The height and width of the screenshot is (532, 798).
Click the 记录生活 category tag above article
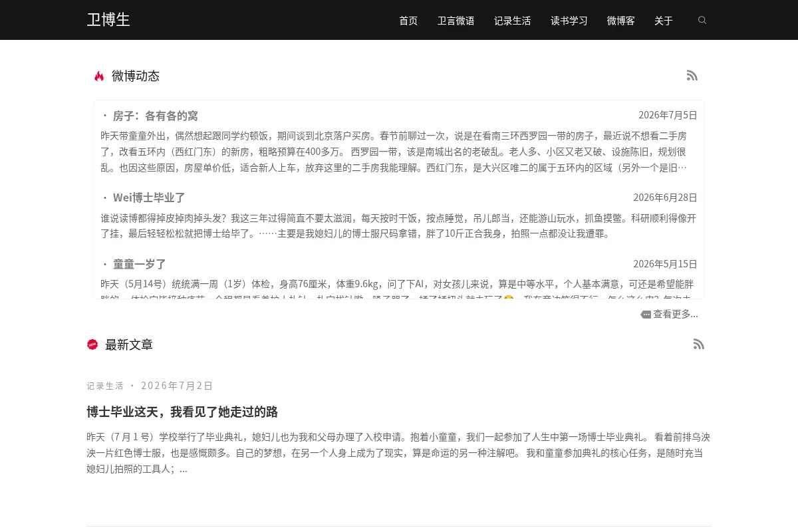tap(105, 386)
